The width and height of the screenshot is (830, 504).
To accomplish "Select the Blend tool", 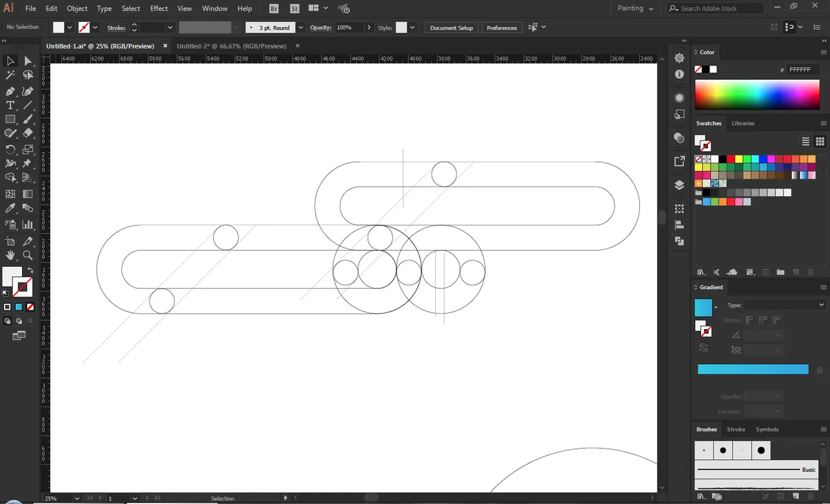I will 28,208.
